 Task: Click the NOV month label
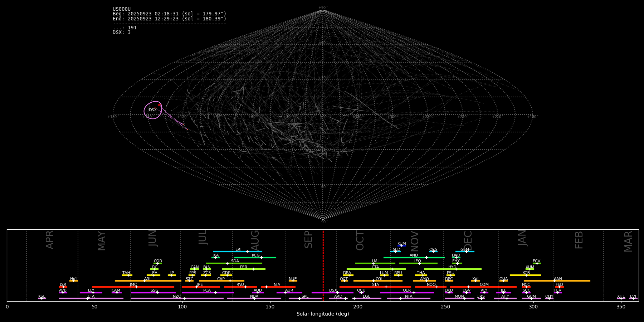pyautogui.click(x=414, y=241)
